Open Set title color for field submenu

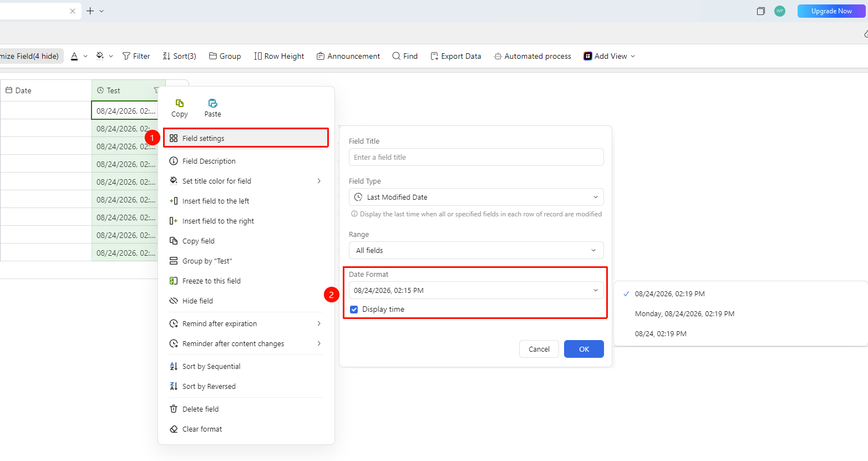[246, 181]
